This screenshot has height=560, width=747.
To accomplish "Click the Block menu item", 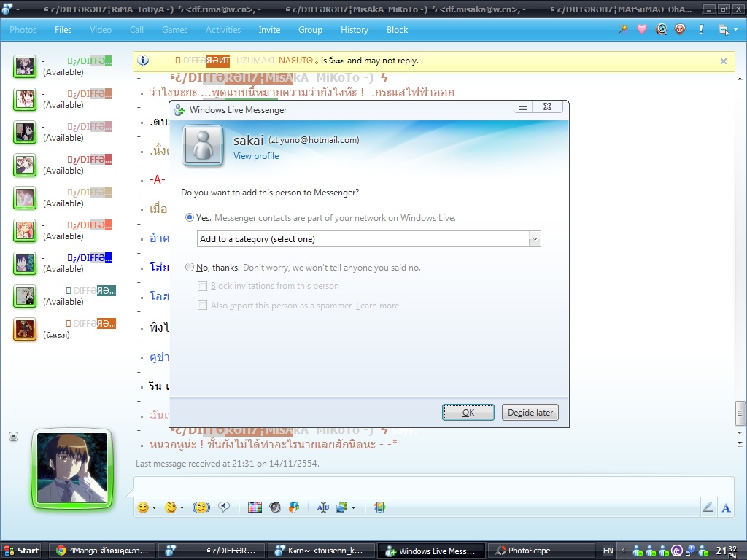I will (397, 29).
